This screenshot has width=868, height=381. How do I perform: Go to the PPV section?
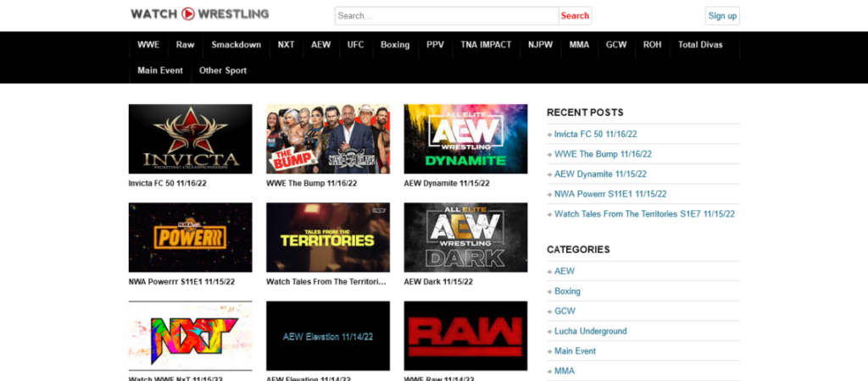(435, 45)
